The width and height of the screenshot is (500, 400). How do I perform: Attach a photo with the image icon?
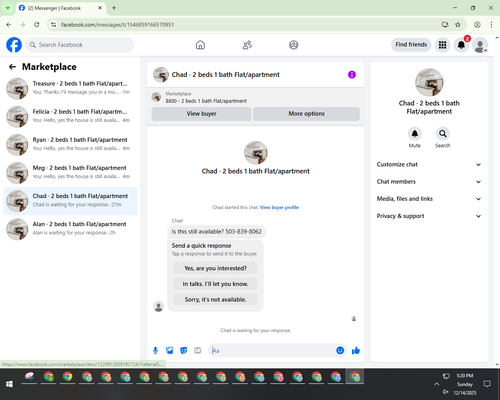point(169,350)
